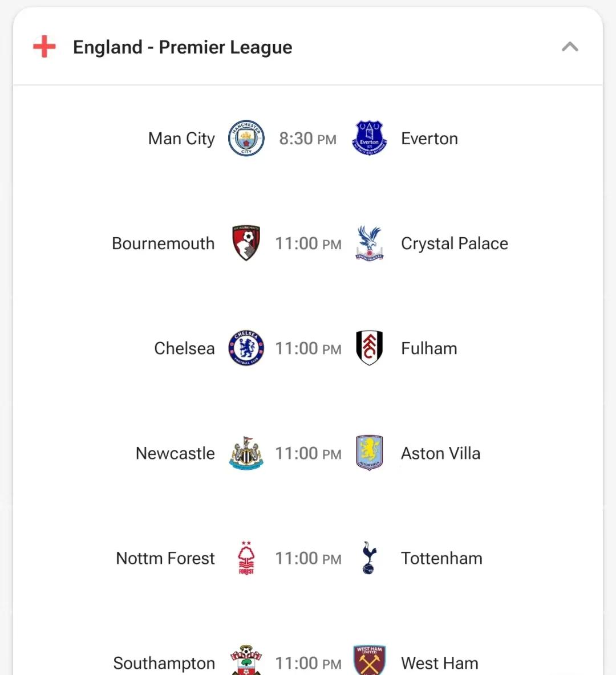Click the England - Premier League title
This screenshot has height=675, width=616.
coord(183,47)
